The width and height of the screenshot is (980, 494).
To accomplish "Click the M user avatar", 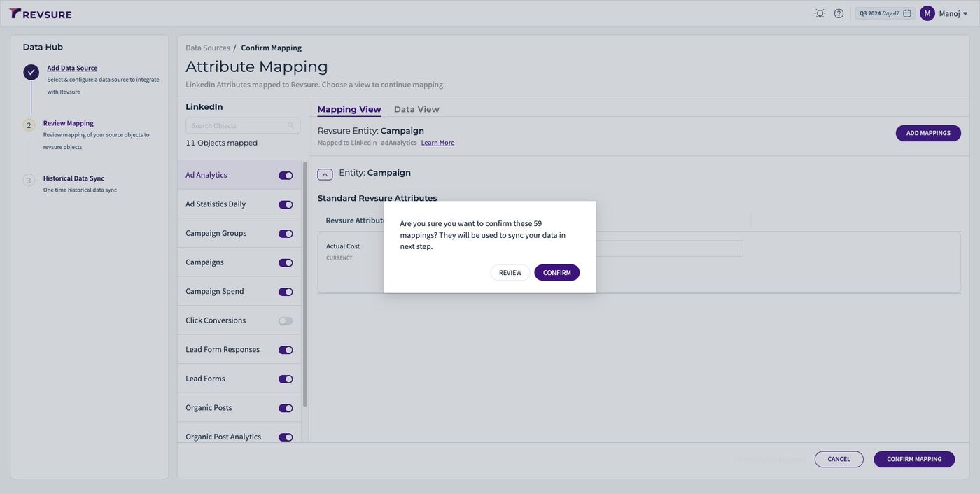I will 927,13.
